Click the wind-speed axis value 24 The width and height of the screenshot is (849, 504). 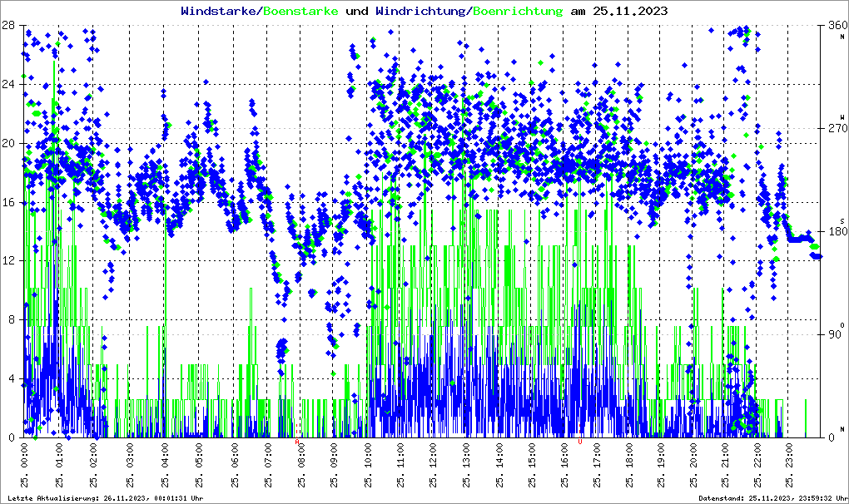tap(8, 84)
